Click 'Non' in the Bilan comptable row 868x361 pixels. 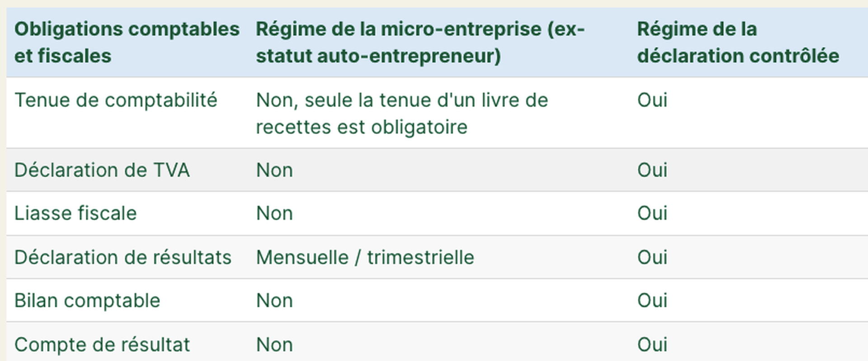coord(274,301)
